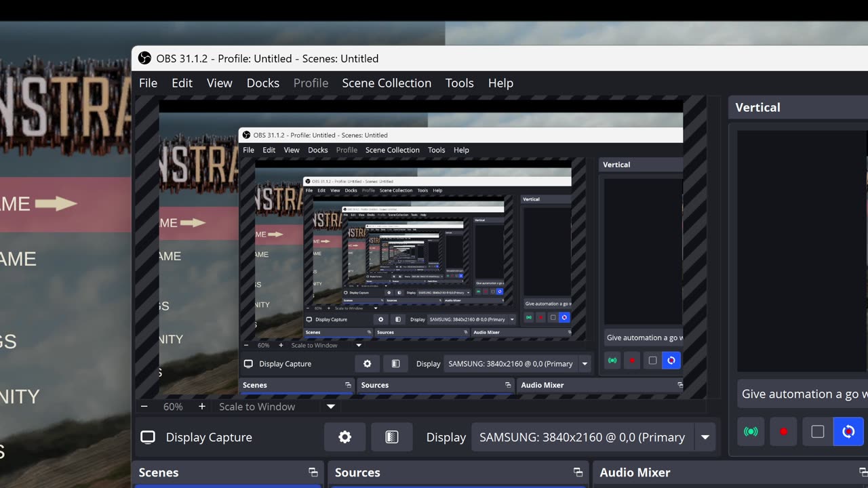This screenshot has width=868, height=488.
Task: Open the Help menu
Action: tap(500, 83)
